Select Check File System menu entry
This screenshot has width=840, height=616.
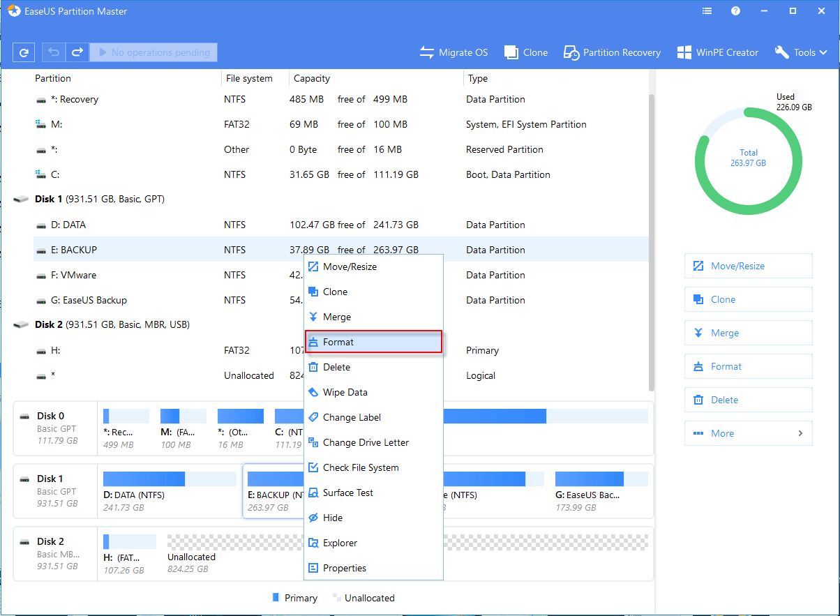[x=373, y=467]
